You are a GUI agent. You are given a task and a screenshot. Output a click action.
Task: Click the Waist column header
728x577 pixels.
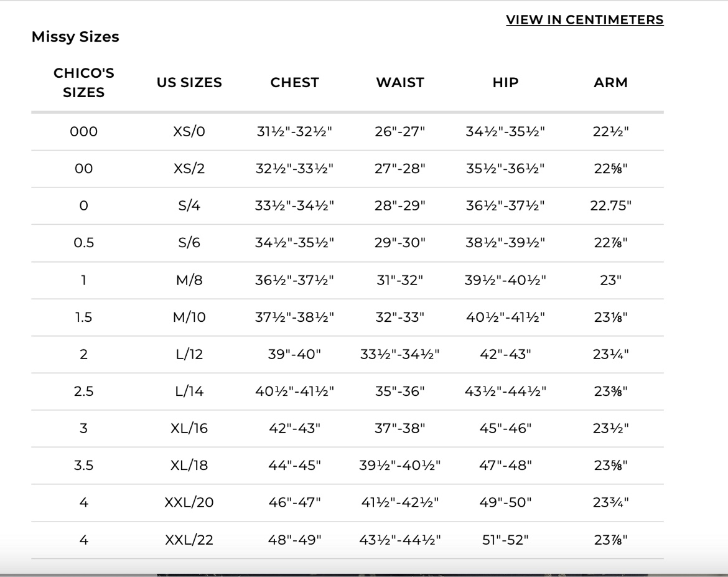tap(399, 82)
